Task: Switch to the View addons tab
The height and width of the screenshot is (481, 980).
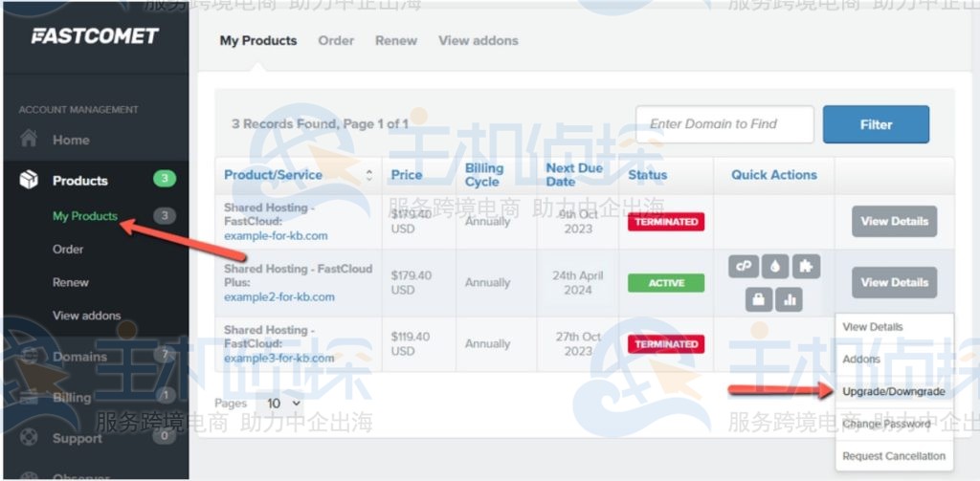Action: (x=479, y=40)
